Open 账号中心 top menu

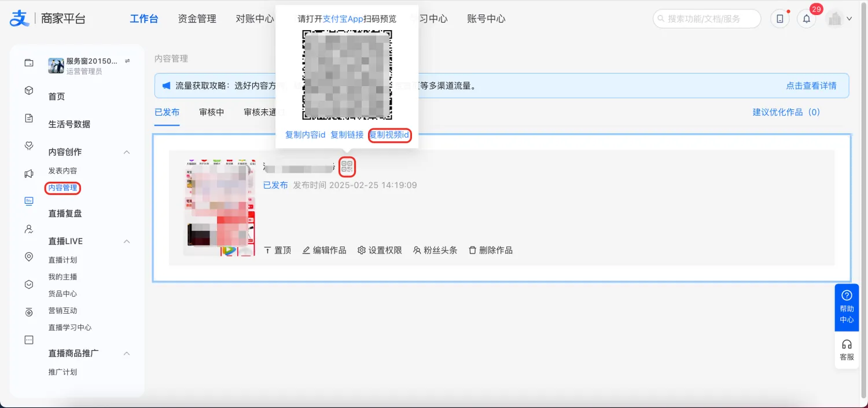click(x=486, y=19)
